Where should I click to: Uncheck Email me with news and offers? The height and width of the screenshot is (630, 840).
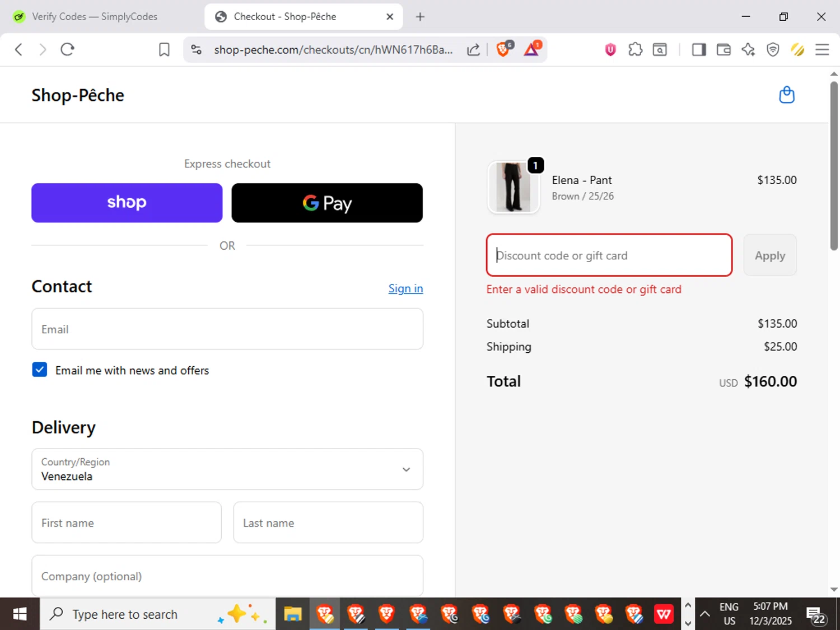(40, 370)
